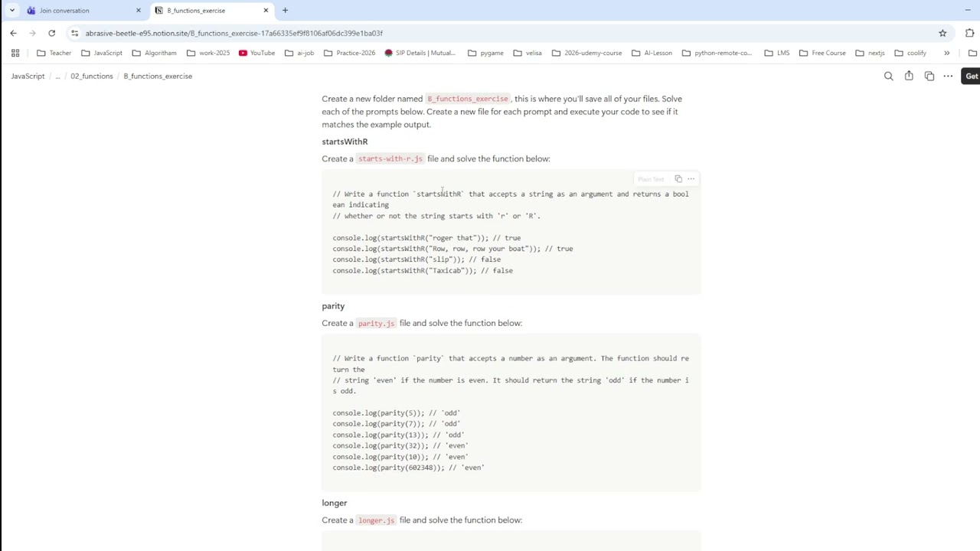Open the velisa bookmarks folder

click(528, 53)
